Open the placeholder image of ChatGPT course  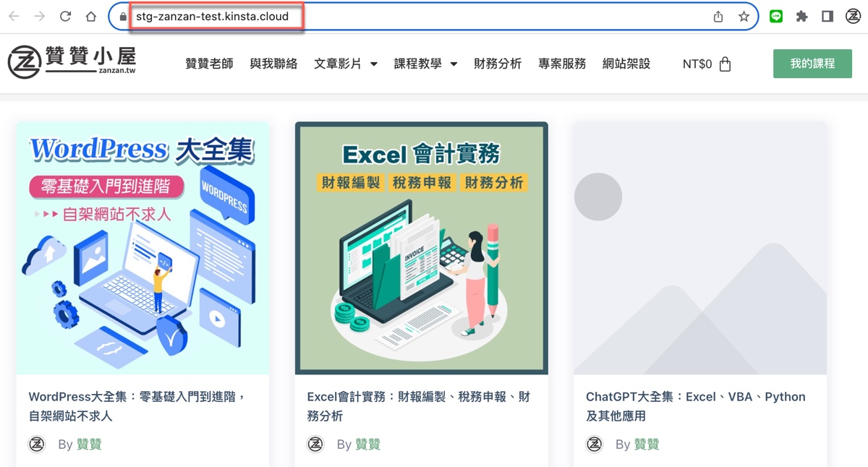[x=700, y=248]
